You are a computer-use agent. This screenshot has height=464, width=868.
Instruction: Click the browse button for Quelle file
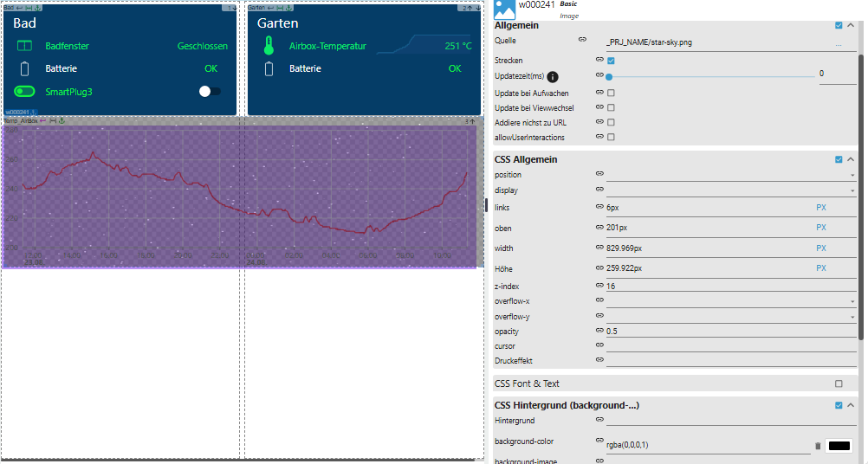(x=838, y=42)
